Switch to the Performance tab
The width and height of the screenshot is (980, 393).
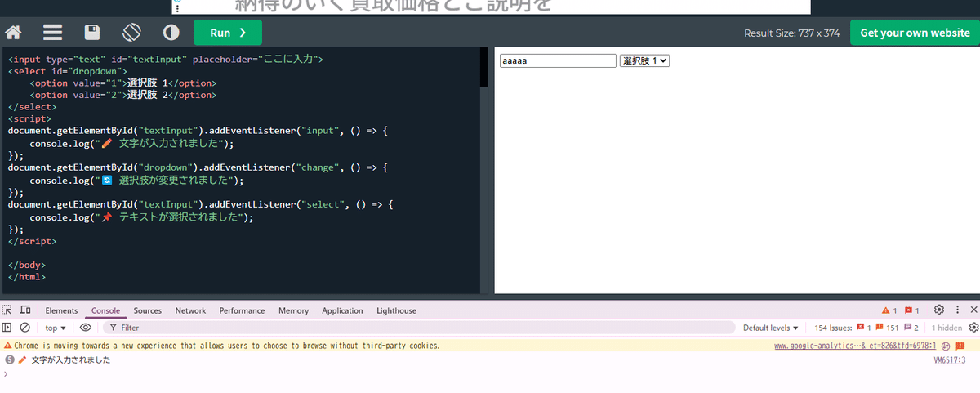242,310
